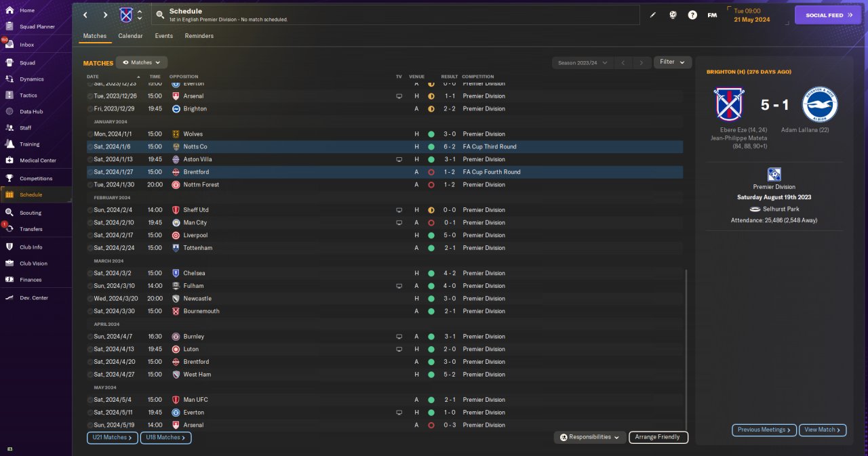Select the Notts Co FA Cup row

(384, 146)
